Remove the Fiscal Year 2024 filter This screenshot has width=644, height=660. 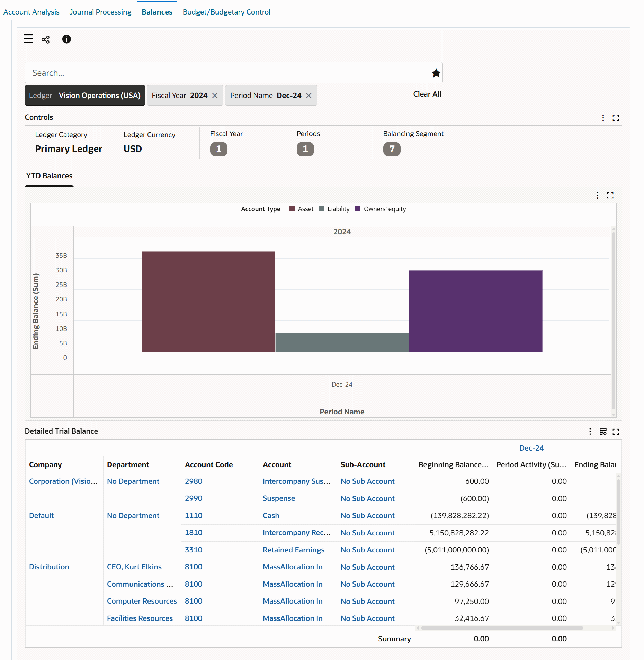[x=215, y=96]
